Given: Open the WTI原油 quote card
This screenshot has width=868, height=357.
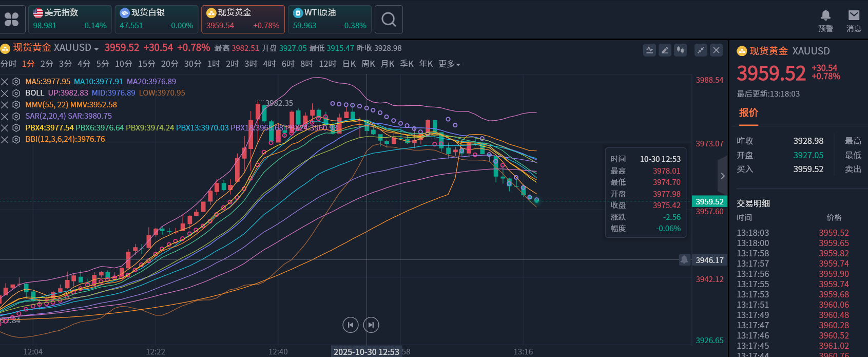Looking at the screenshot, I should click(330, 20).
